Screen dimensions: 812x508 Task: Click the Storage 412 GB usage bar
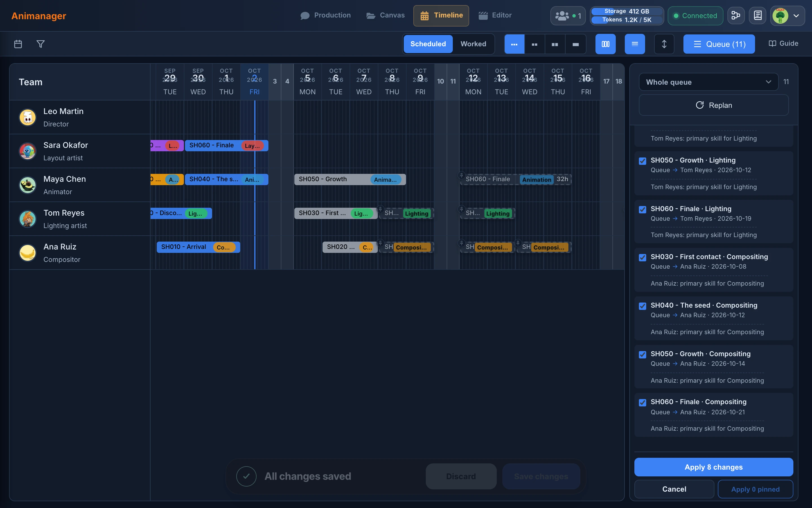[x=626, y=11]
